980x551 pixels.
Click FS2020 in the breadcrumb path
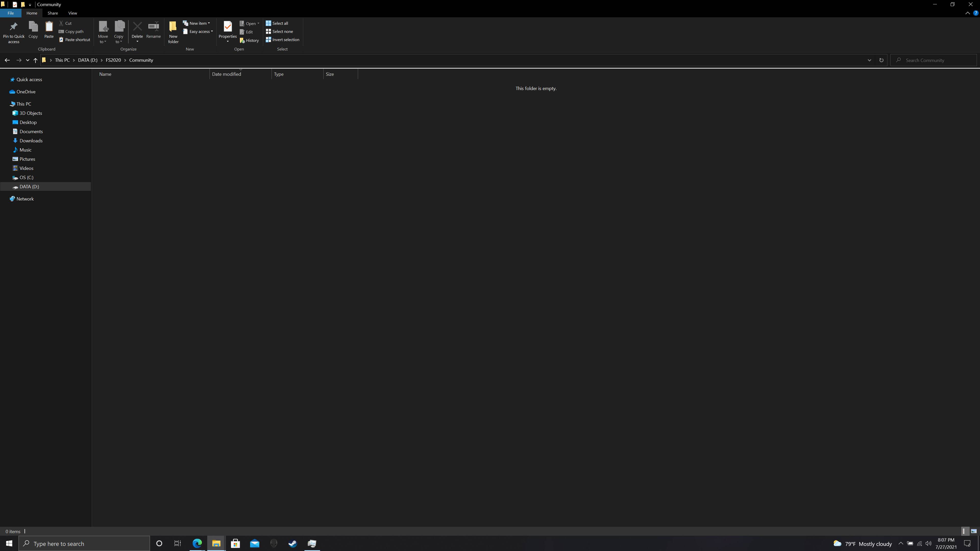113,60
